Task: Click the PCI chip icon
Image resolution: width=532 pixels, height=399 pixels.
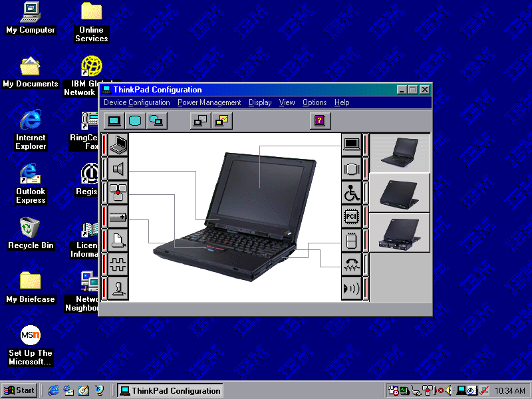Action: (351, 217)
